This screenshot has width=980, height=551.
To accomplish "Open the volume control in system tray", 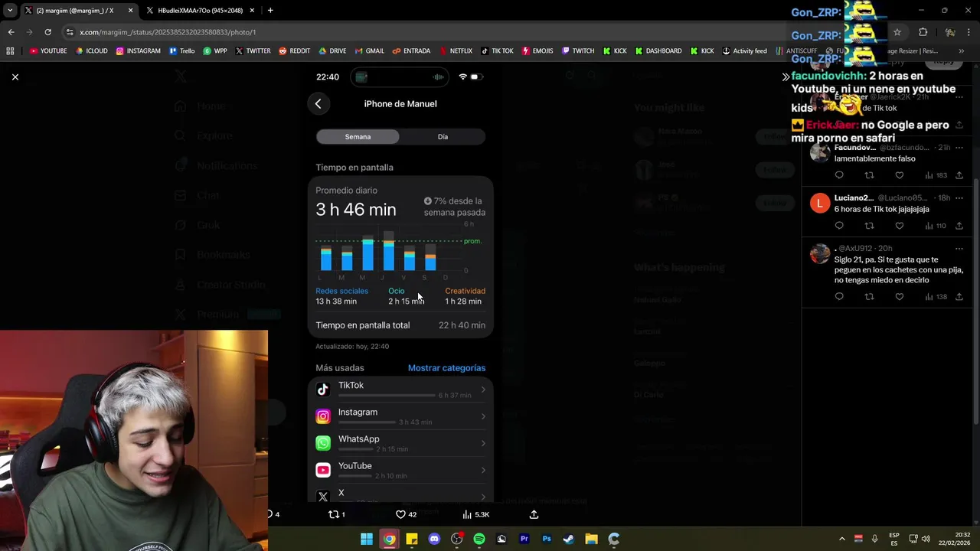I will [926, 539].
